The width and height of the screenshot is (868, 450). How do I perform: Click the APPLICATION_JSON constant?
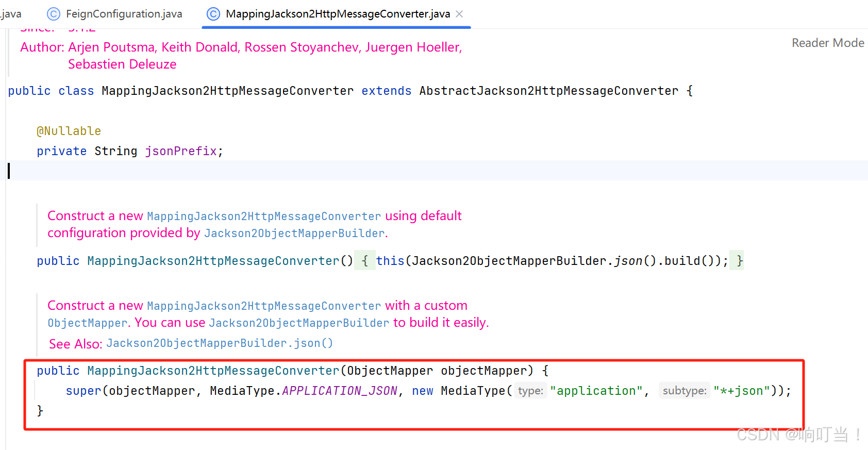coord(340,391)
